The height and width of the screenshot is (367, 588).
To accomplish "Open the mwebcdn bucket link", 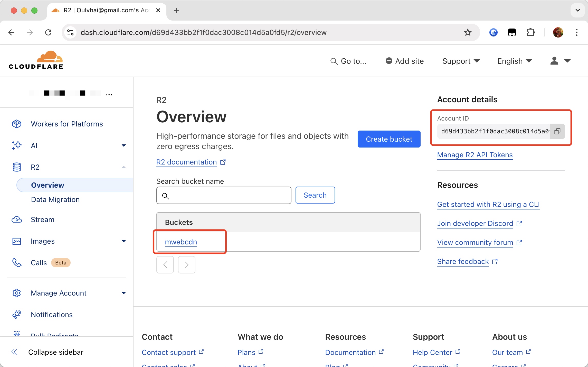I will pos(181,242).
